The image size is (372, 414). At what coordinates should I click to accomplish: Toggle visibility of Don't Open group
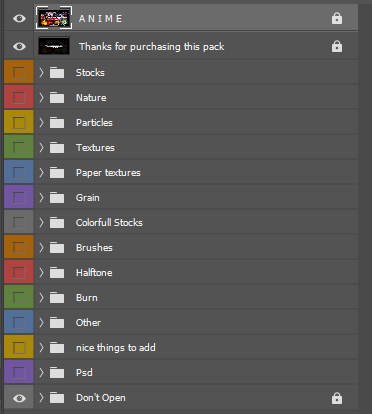19,398
